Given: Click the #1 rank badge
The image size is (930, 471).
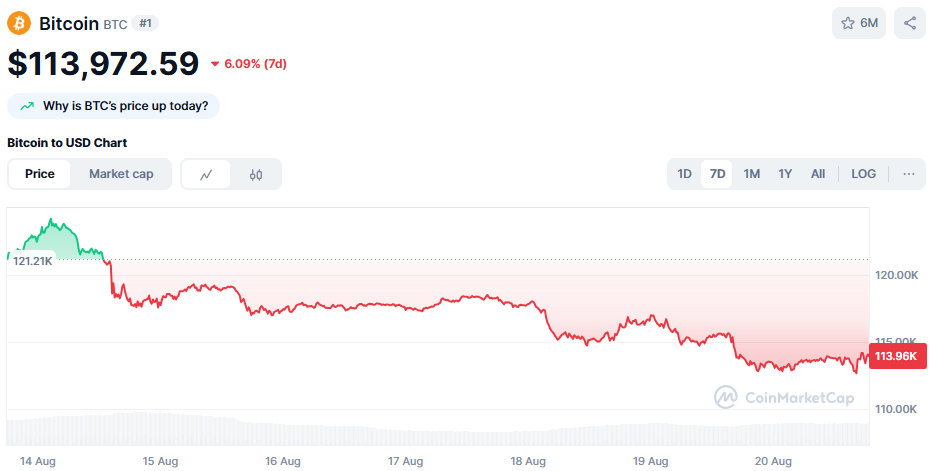Looking at the screenshot, I should (x=145, y=23).
